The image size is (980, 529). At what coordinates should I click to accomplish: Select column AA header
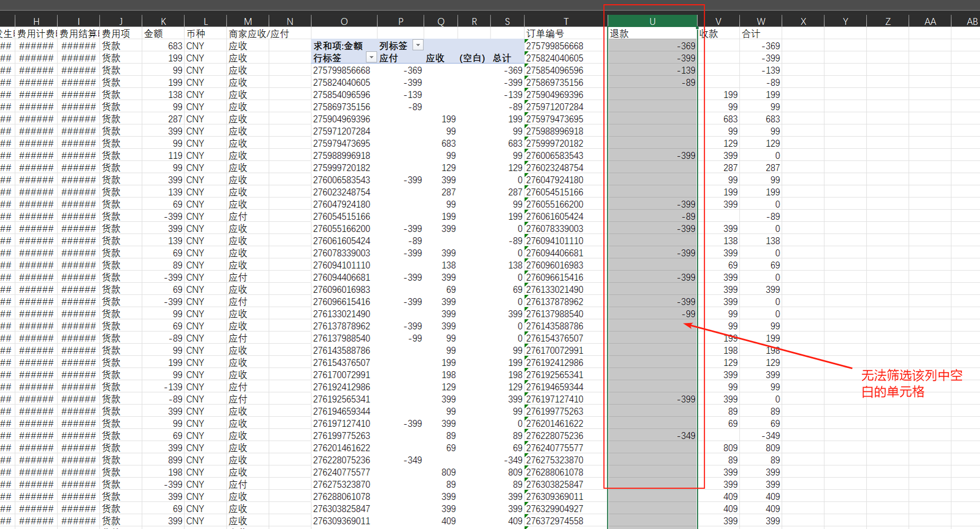[x=930, y=21]
